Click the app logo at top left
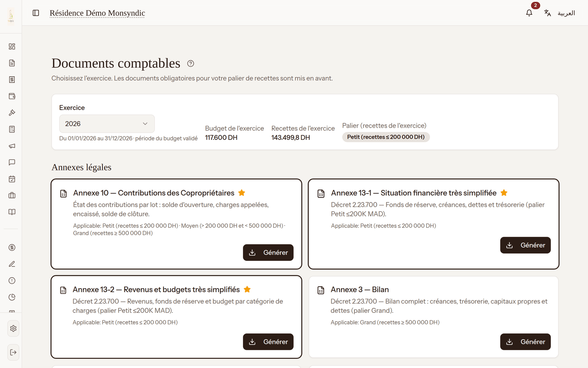Screen dimensions: 588x368 point(11,16)
